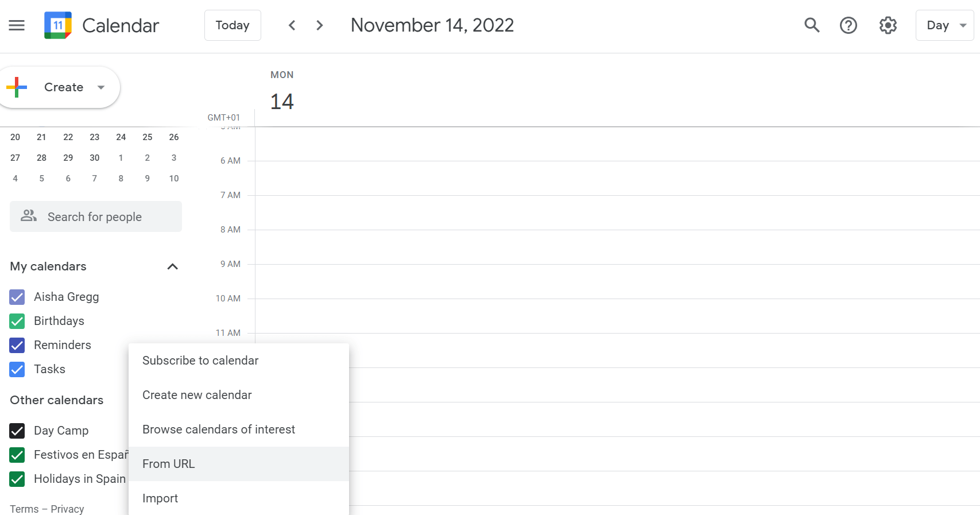Click the Google Calendar logo

pos(58,25)
